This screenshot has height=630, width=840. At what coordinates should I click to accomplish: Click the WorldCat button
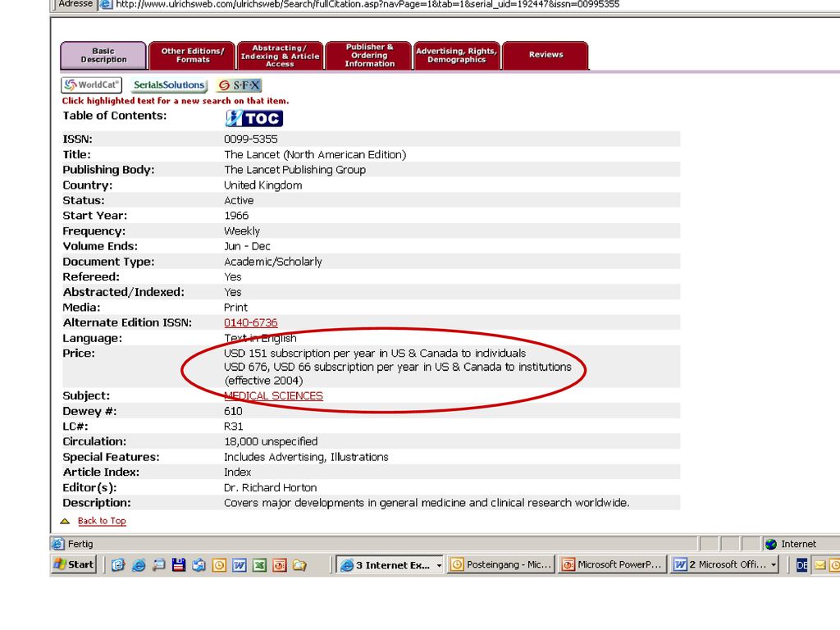tap(92, 84)
